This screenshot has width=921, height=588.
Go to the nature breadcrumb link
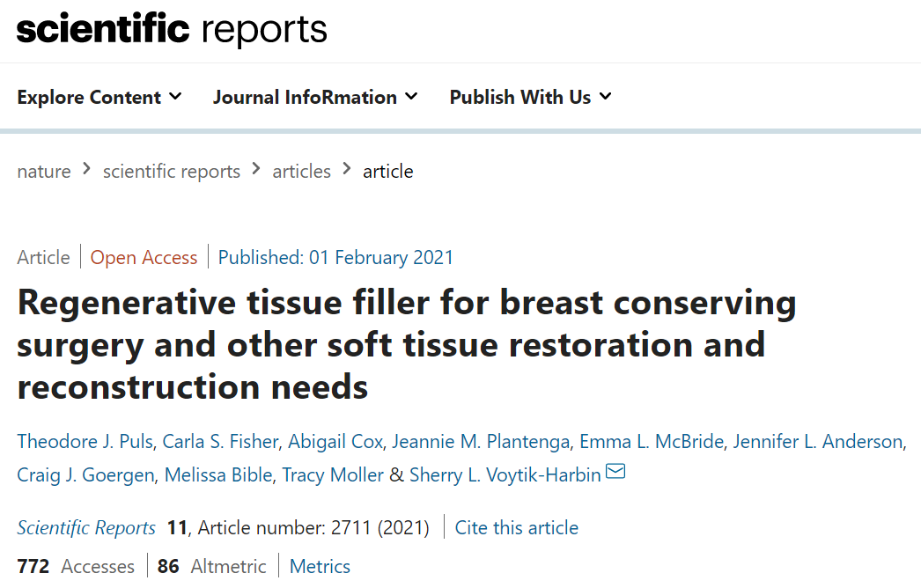coord(44,171)
